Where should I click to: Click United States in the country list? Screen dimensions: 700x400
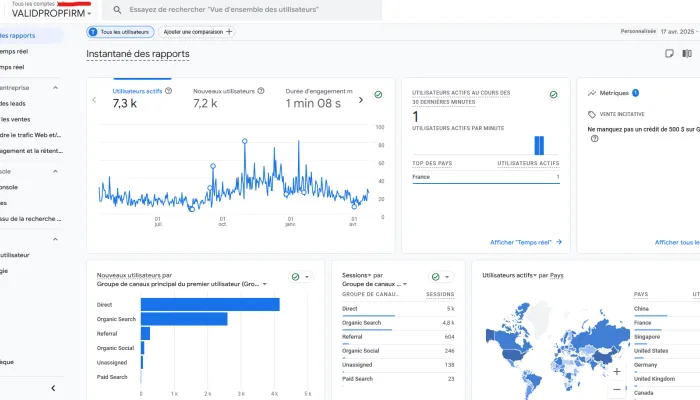click(651, 351)
